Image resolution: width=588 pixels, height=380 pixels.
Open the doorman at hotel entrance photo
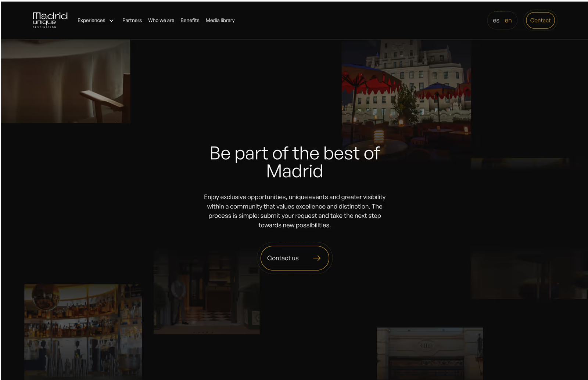(x=207, y=292)
